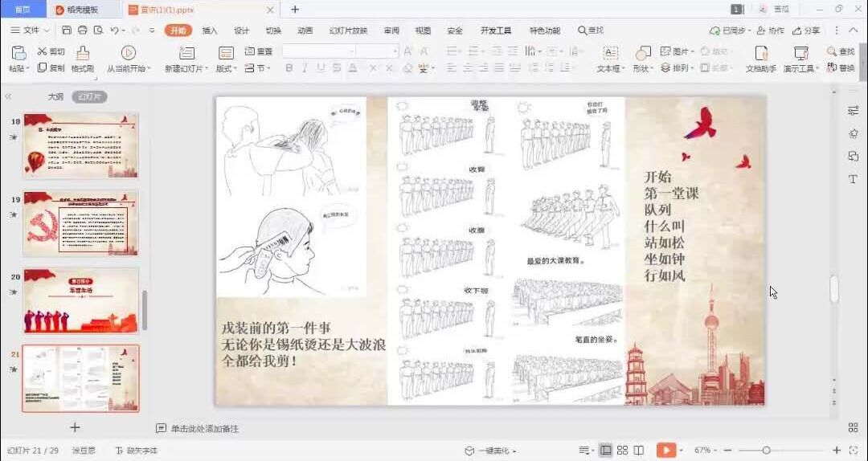Switch to the Animation (动画) tab
Image resolution: width=868 pixels, height=461 pixels.
(x=305, y=31)
